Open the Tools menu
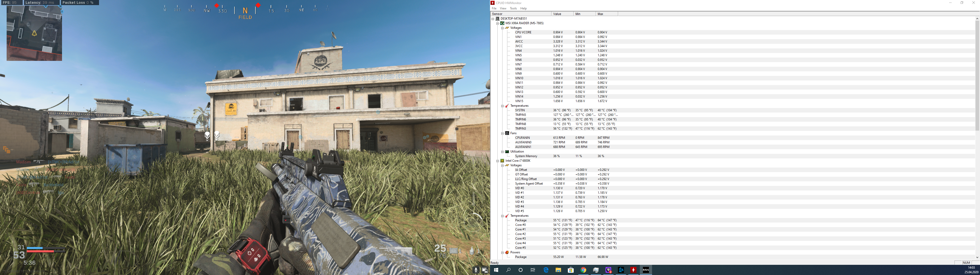 click(513, 8)
